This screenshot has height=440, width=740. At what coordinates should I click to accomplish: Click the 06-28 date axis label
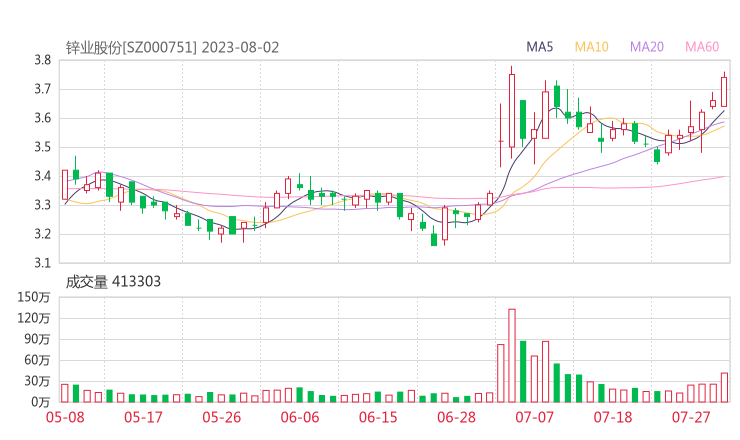pyautogui.click(x=456, y=417)
